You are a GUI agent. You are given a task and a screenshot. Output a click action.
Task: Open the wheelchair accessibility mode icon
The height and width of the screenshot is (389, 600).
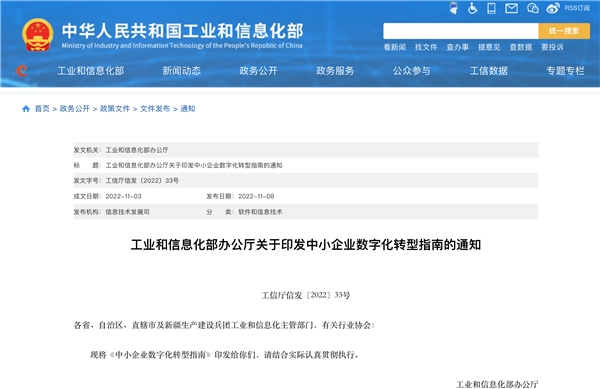click(473, 8)
